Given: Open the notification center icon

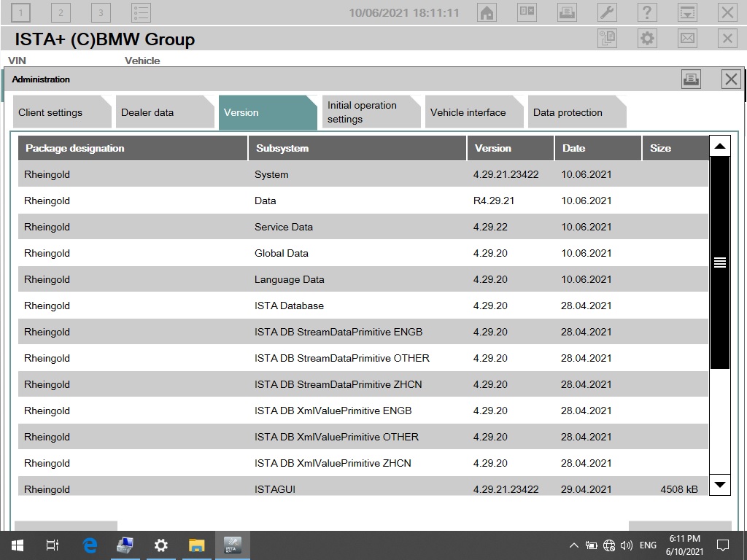Looking at the screenshot, I should (723, 545).
